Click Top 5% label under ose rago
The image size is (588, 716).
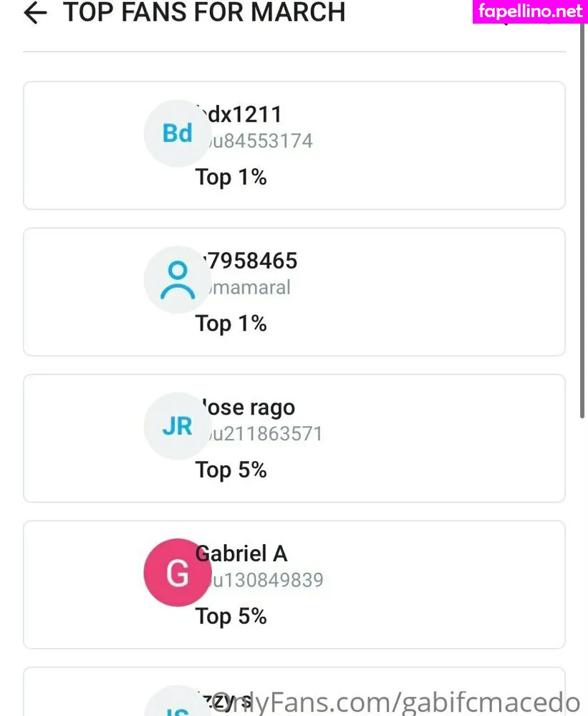pos(231,470)
